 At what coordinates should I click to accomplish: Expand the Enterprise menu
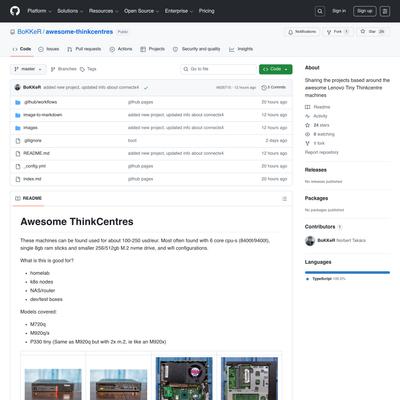[x=179, y=11]
